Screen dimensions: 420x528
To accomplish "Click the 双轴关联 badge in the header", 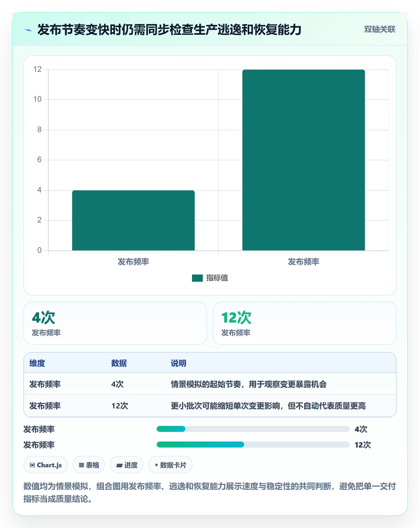I will point(379,29).
